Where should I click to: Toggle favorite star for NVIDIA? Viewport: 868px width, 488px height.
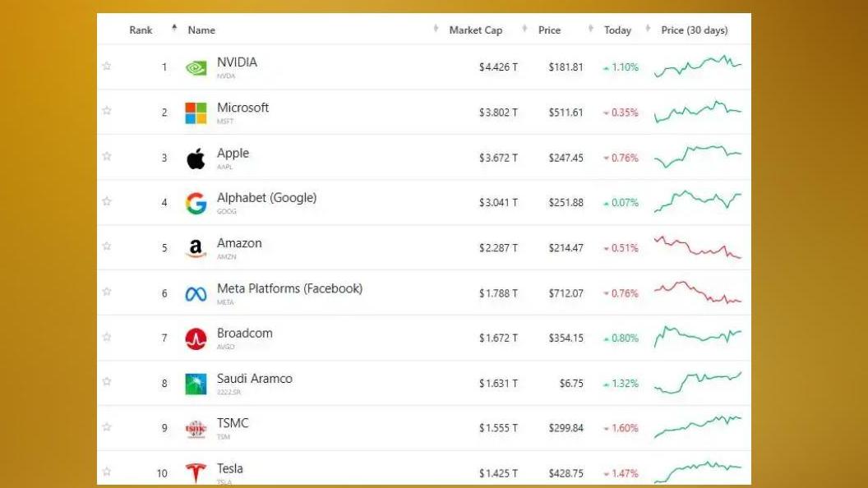107,66
